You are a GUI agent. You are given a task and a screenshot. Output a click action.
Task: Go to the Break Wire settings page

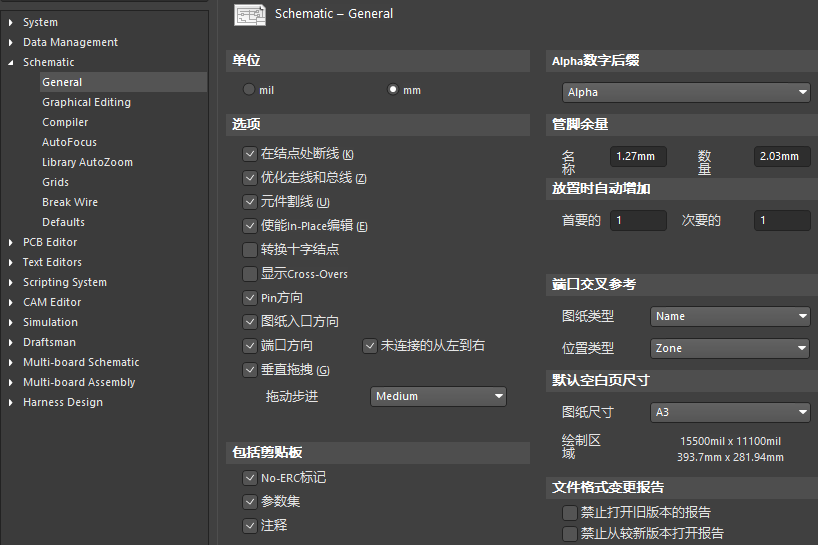pyautogui.click(x=70, y=202)
